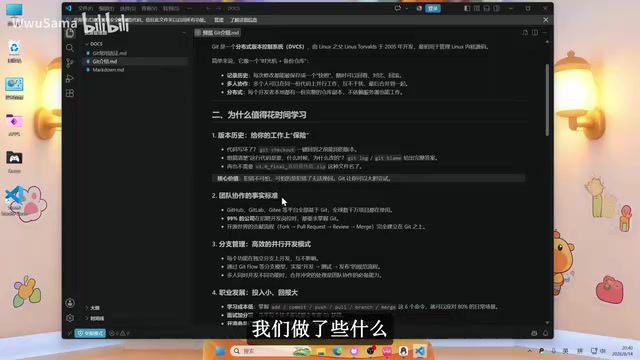Click the VS Code logo in title bar
This screenshot has height=360, width=640.
69,8
